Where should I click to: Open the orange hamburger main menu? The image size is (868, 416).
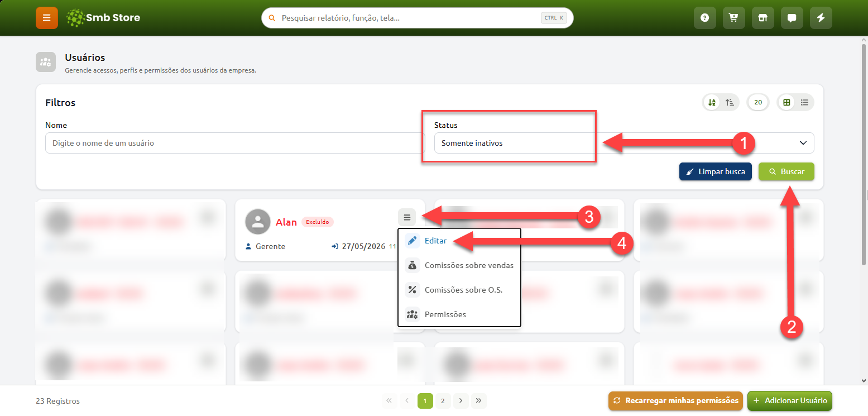[47, 18]
